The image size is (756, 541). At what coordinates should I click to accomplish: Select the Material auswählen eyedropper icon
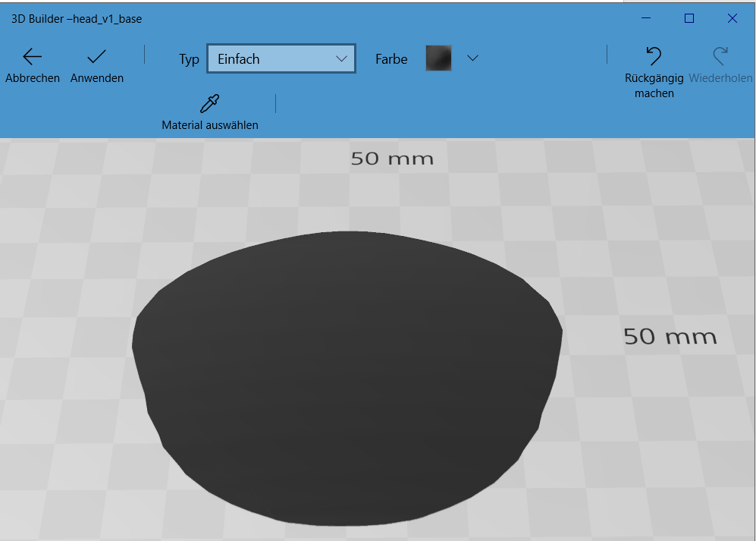(x=210, y=103)
